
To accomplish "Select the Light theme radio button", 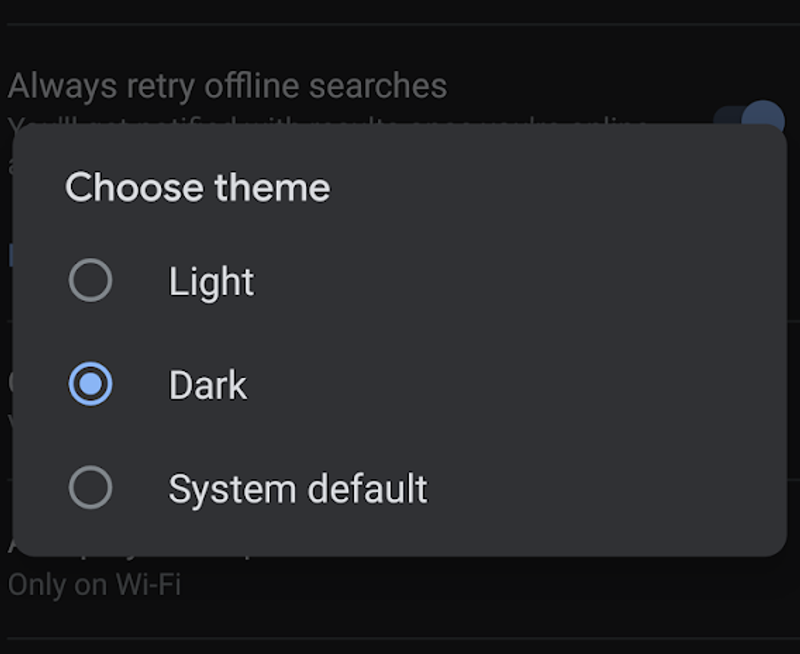I will (90, 281).
